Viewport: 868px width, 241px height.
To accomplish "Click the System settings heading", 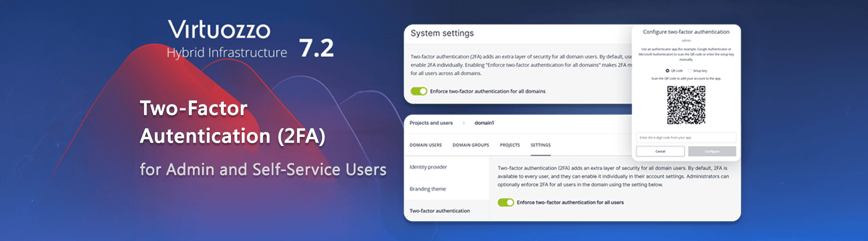I will (442, 33).
